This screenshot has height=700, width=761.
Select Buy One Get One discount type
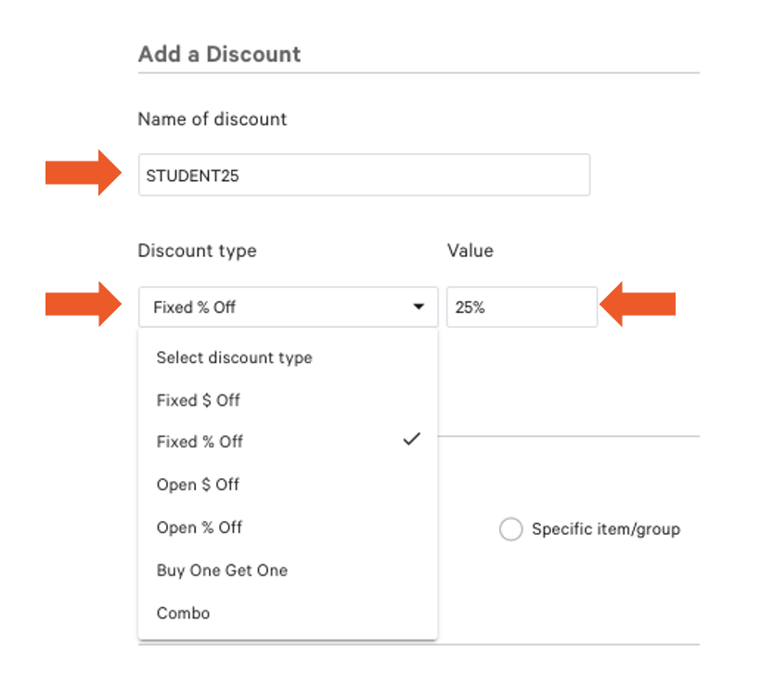222,570
